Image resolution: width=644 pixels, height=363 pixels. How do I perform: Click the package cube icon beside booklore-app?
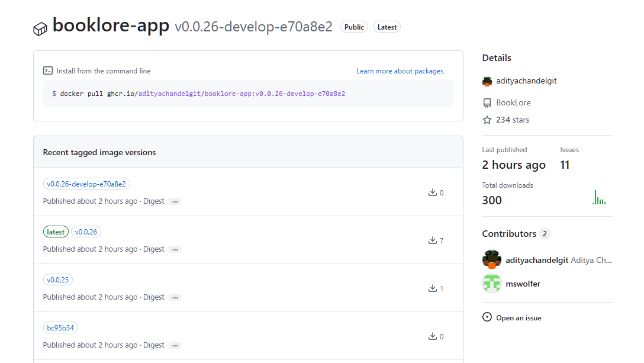click(x=40, y=28)
